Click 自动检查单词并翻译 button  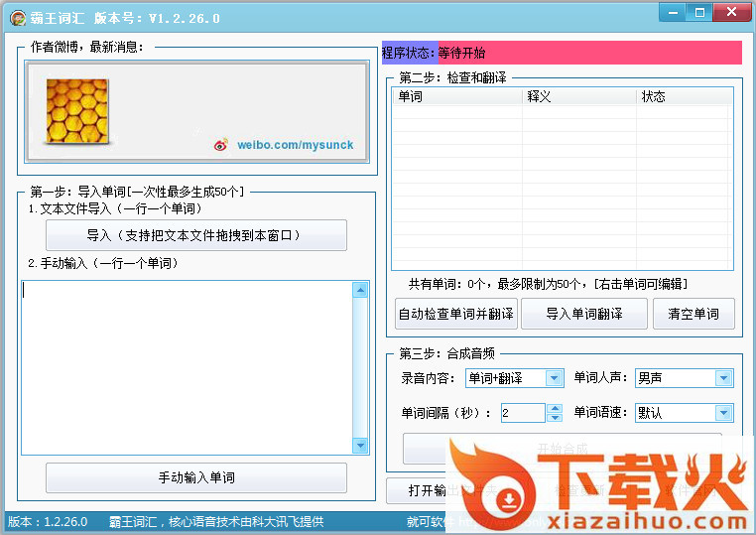(455, 314)
